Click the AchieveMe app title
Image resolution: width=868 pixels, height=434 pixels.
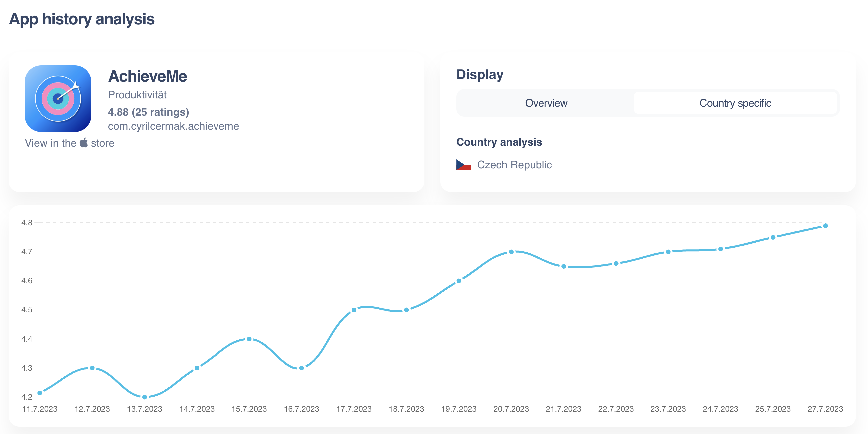click(x=147, y=76)
